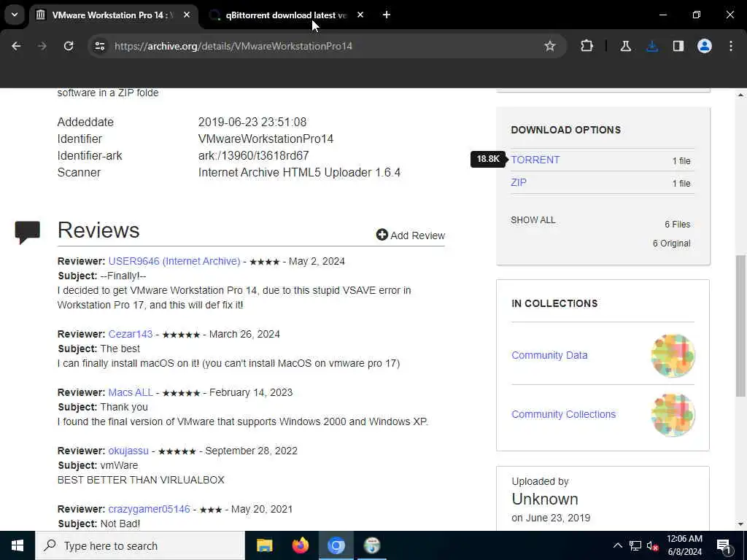The width and height of the screenshot is (747, 560).
Task: Open Chrome Labs flask icon
Action: [625, 46]
